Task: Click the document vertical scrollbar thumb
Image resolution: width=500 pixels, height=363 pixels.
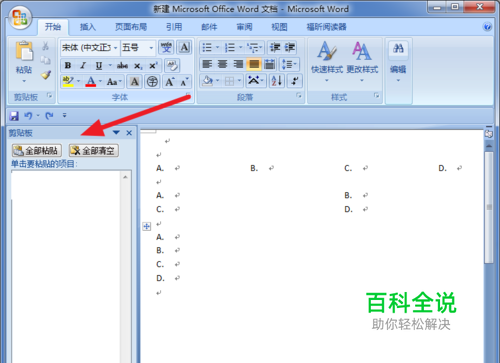Action: (x=489, y=207)
